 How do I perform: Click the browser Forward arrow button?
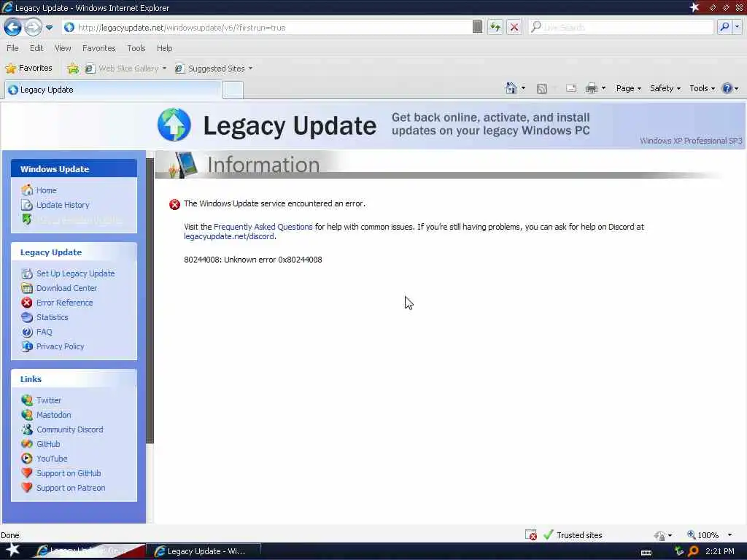coord(33,27)
